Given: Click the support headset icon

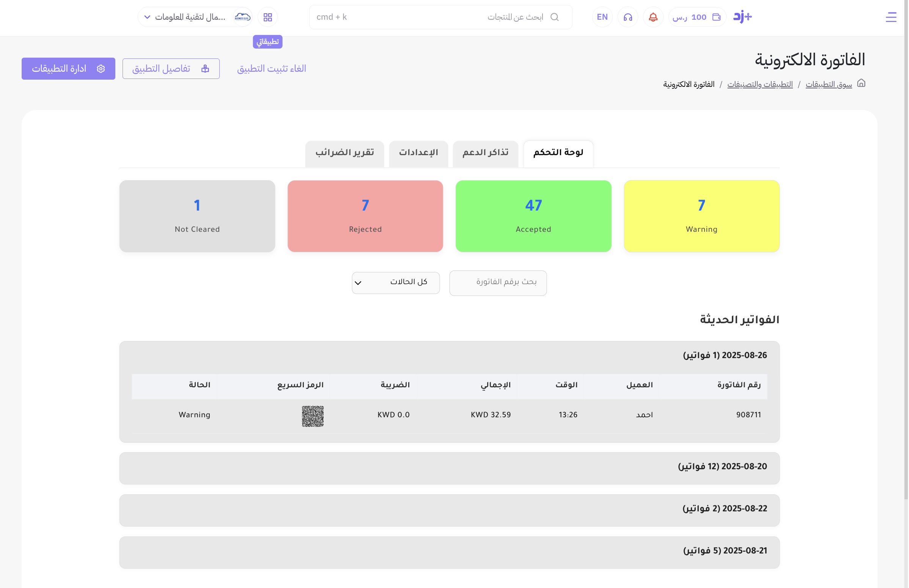Looking at the screenshot, I should tap(627, 17).
